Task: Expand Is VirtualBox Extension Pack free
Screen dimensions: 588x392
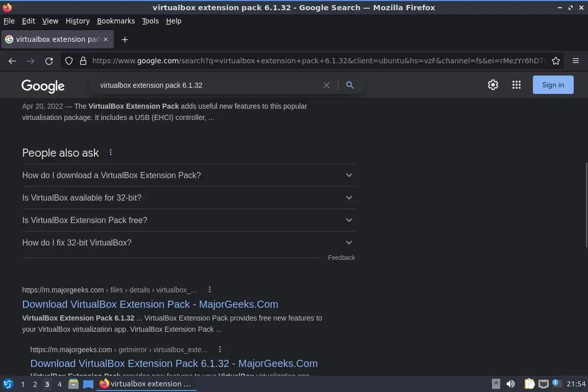Action: tap(189, 220)
